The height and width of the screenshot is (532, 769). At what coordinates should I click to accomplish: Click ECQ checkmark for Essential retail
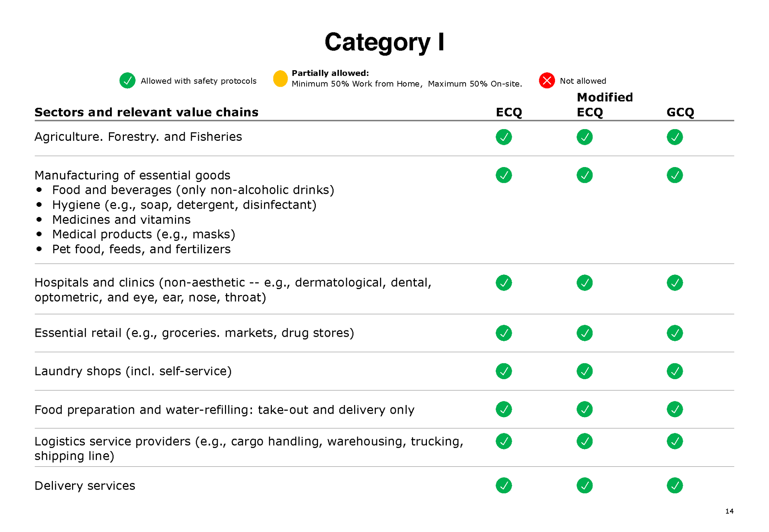504,333
